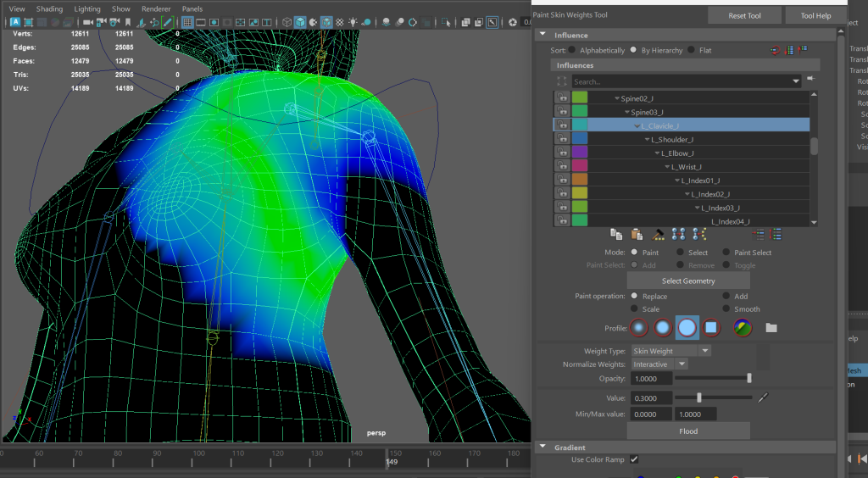Click the paste weights clipboard icon
Screen dimensions: 868x478
tap(637, 234)
